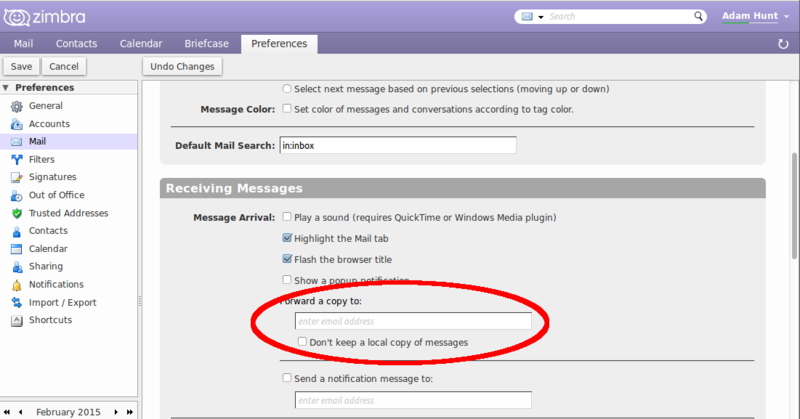The image size is (800, 419).
Task: Open Import / Export arrows icon
Action: (17, 303)
